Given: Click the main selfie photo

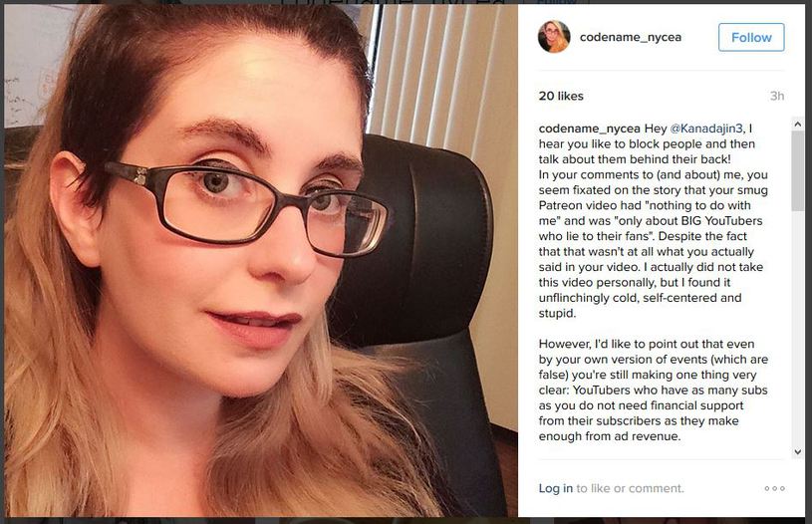Looking at the screenshot, I should point(261,260).
